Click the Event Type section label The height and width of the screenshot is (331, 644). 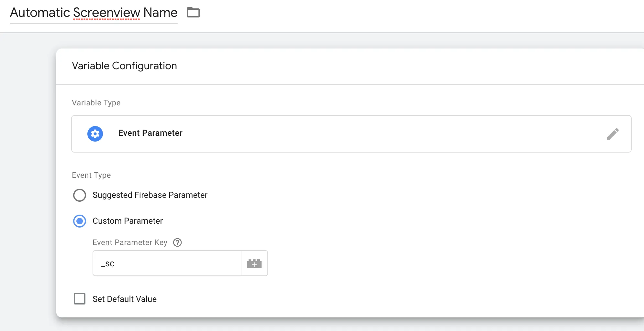pos(91,175)
